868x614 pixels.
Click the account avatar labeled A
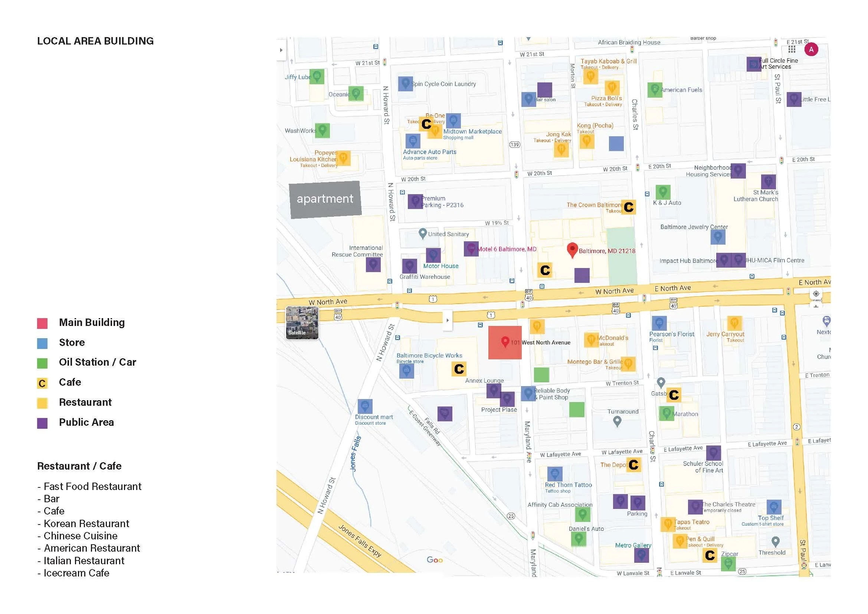pyautogui.click(x=811, y=49)
